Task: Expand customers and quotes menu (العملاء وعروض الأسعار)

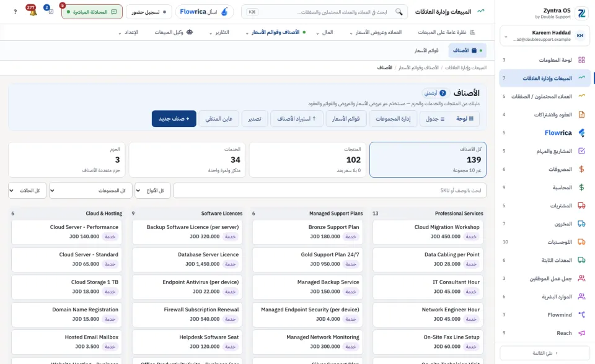Action: coord(376,32)
